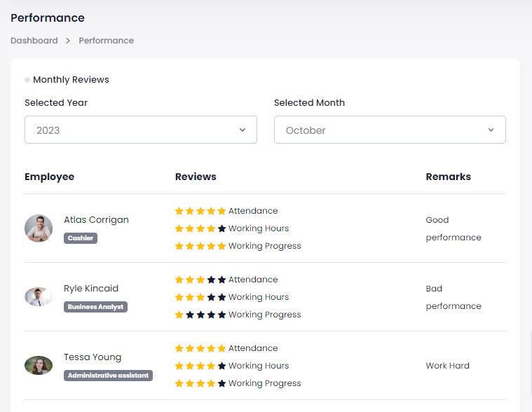Screen dimensions: 532x412
Task: Click the Administrative assistant role badge
Action: pyautogui.click(x=108, y=376)
